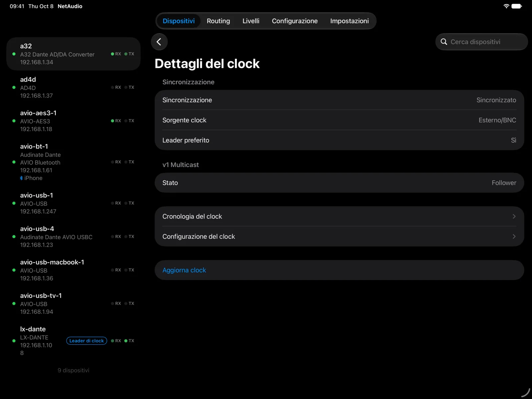Click the NetAudio label in the status bar
532x399 pixels.
point(70,6)
